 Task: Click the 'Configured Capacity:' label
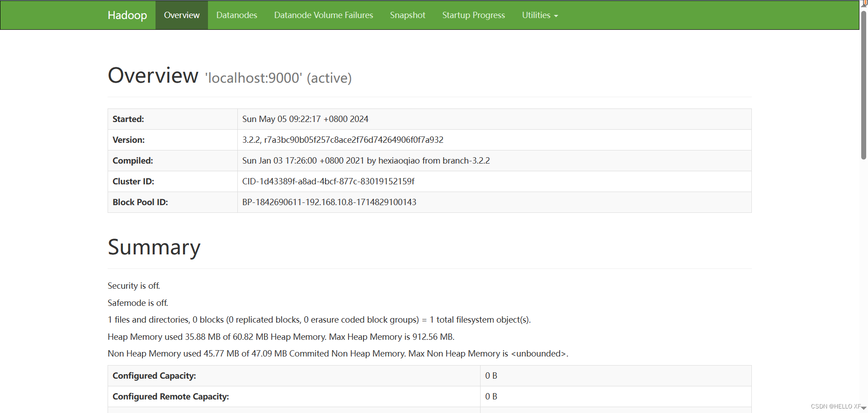coord(154,375)
